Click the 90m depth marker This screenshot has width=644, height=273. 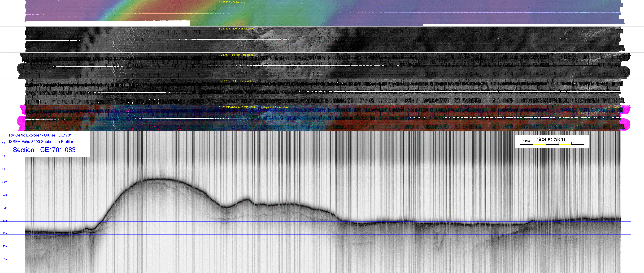click(x=5, y=182)
